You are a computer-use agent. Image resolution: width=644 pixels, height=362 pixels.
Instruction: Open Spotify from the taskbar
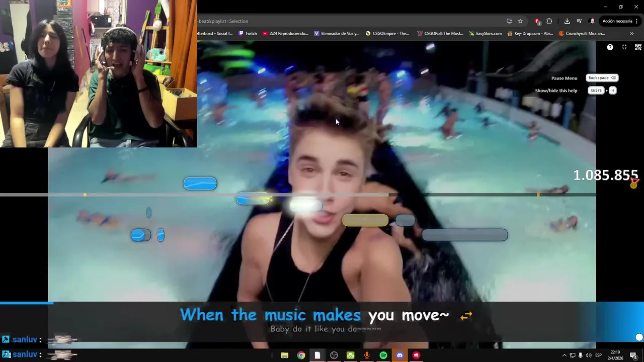383,355
